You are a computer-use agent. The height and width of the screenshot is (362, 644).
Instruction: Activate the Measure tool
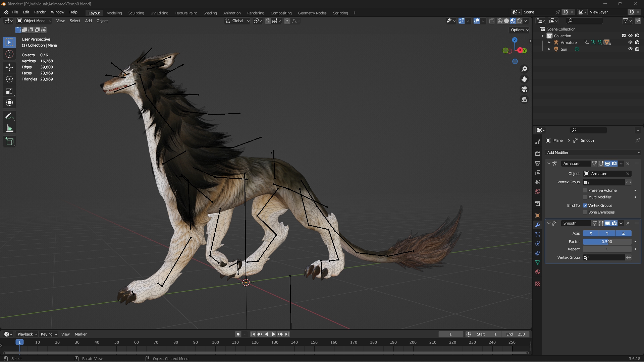(9, 128)
